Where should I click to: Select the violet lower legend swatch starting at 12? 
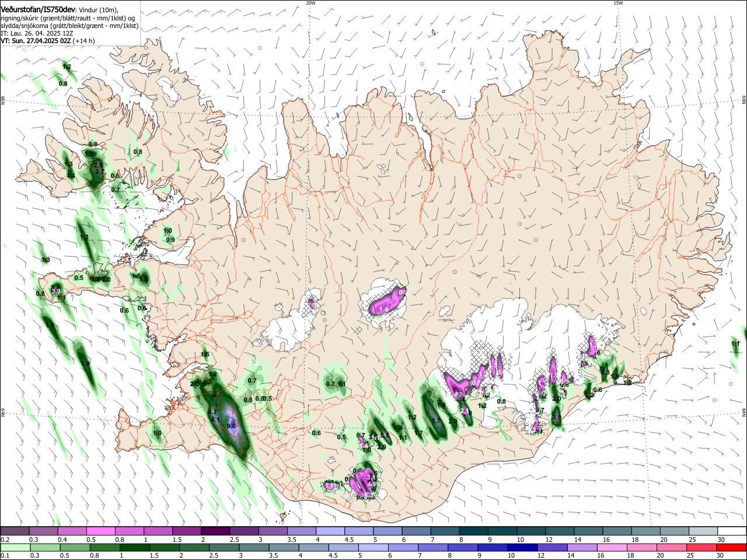click(552, 547)
